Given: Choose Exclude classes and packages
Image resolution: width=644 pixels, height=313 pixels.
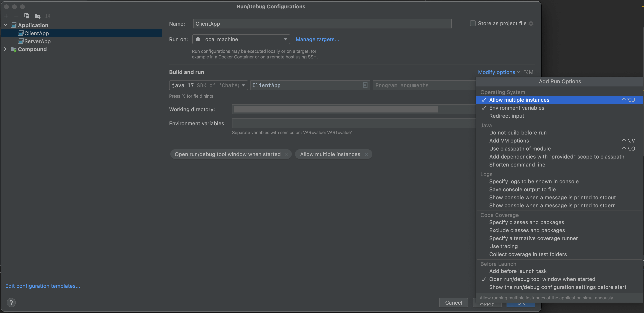Looking at the screenshot, I should click(559, 230).
